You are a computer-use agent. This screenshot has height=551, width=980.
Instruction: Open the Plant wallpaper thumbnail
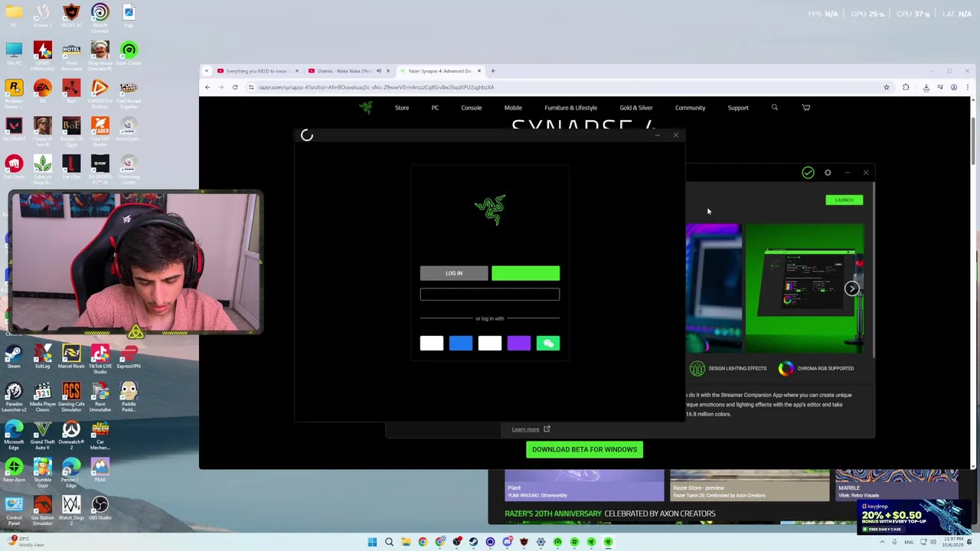584,485
